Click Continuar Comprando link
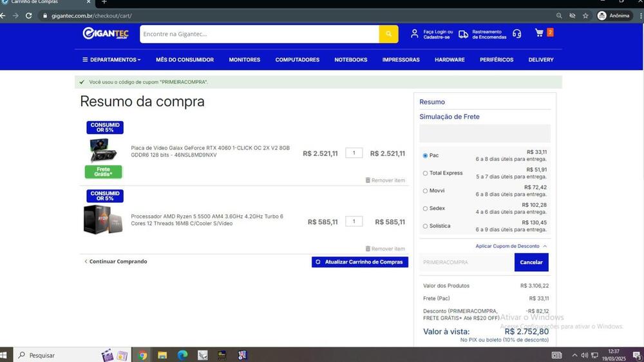This screenshot has height=362, width=644. (115, 262)
